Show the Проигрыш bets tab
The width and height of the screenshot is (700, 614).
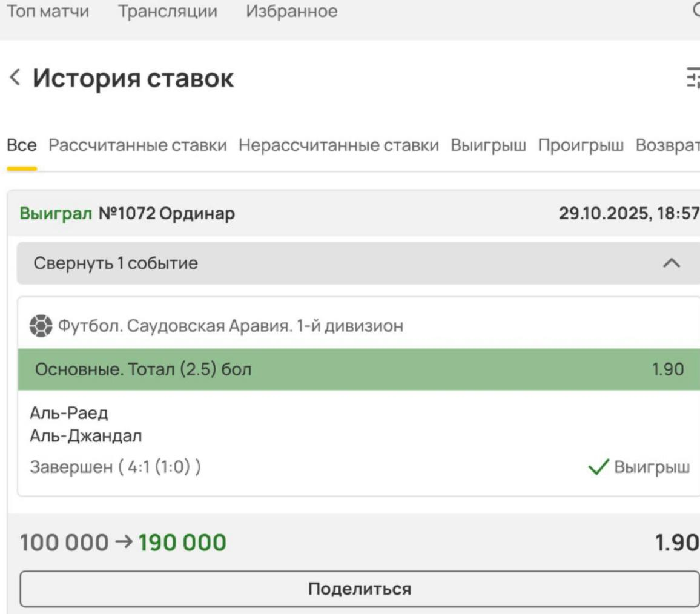pyautogui.click(x=581, y=145)
